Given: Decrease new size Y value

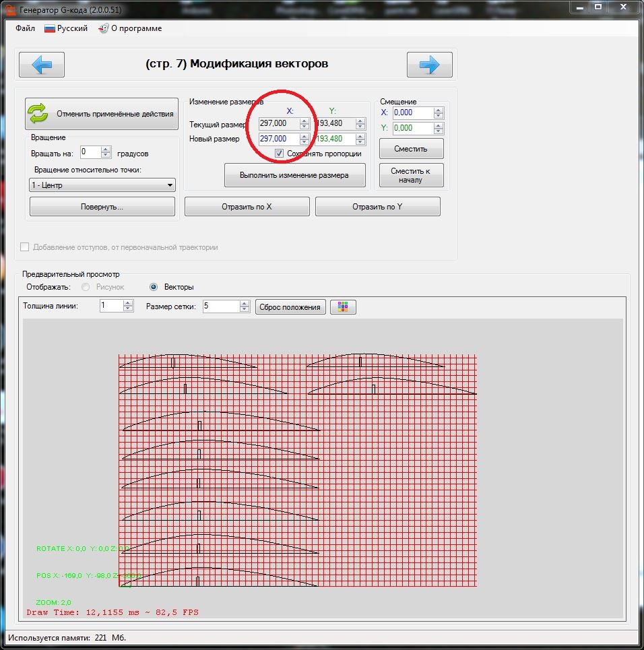Looking at the screenshot, I should [x=360, y=141].
